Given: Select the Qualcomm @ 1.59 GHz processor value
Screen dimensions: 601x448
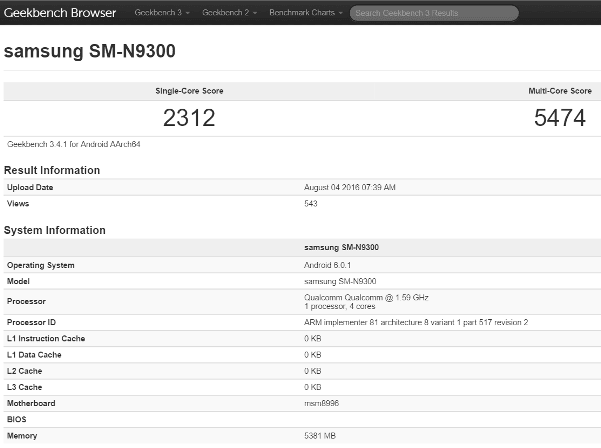Looking at the screenshot, I should 366,297.
